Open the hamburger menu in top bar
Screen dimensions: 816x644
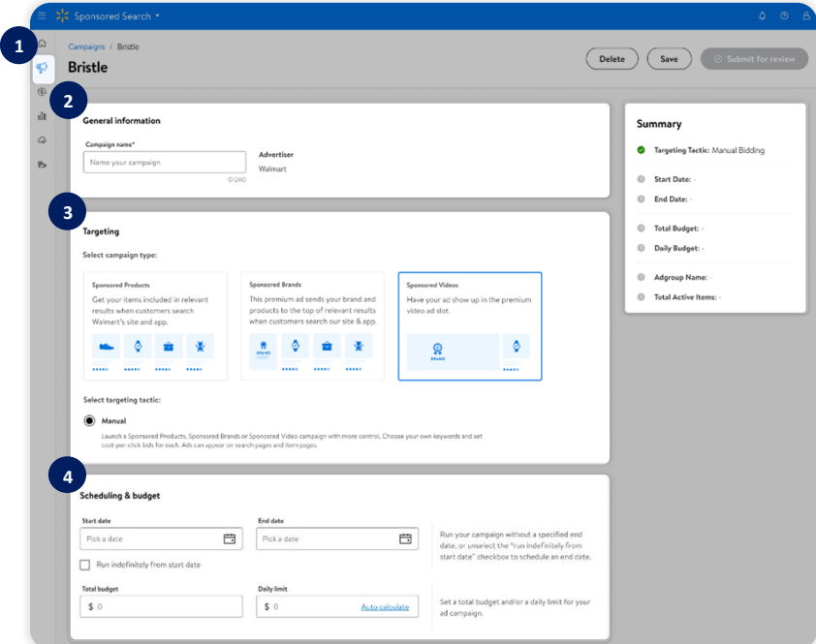click(x=42, y=15)
